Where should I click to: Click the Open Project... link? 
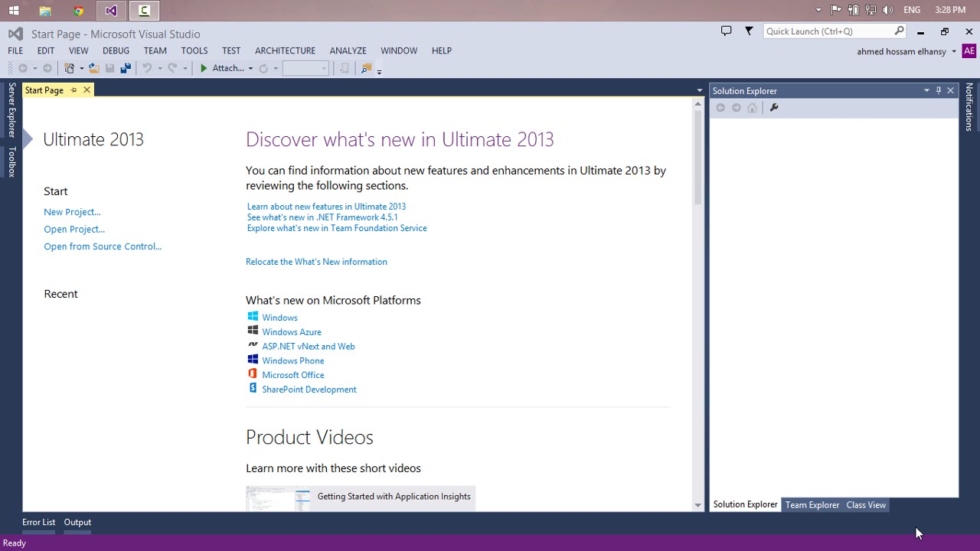[74, 229]
